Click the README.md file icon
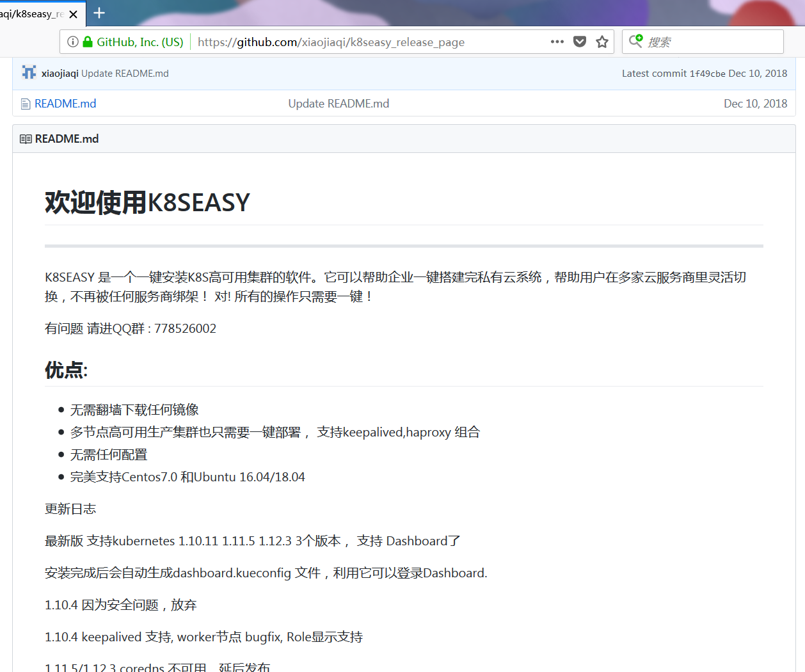 26,104
